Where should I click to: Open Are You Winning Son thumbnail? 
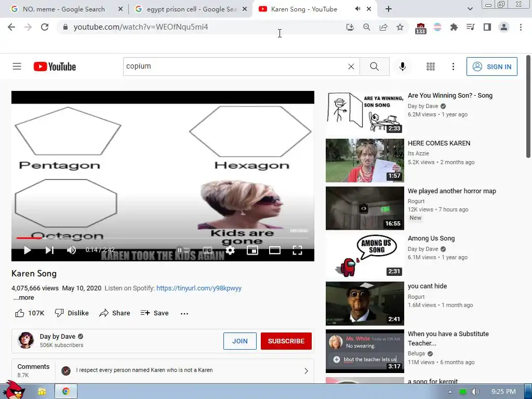tap(365, 113)
